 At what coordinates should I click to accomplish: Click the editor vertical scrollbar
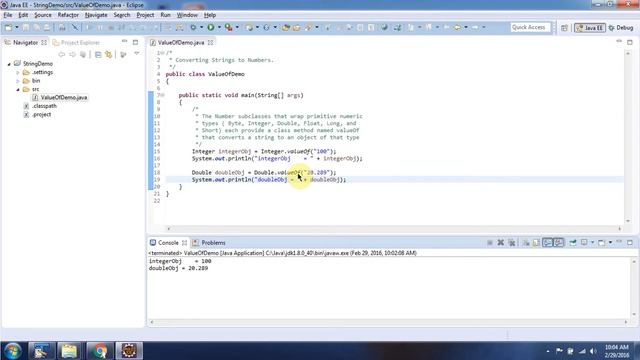[628, 137]
